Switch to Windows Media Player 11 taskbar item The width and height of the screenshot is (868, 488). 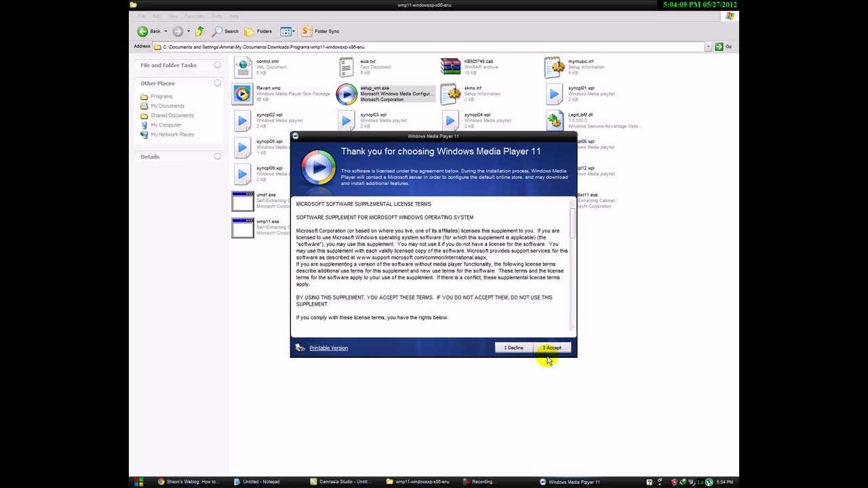tap(570, 482)
